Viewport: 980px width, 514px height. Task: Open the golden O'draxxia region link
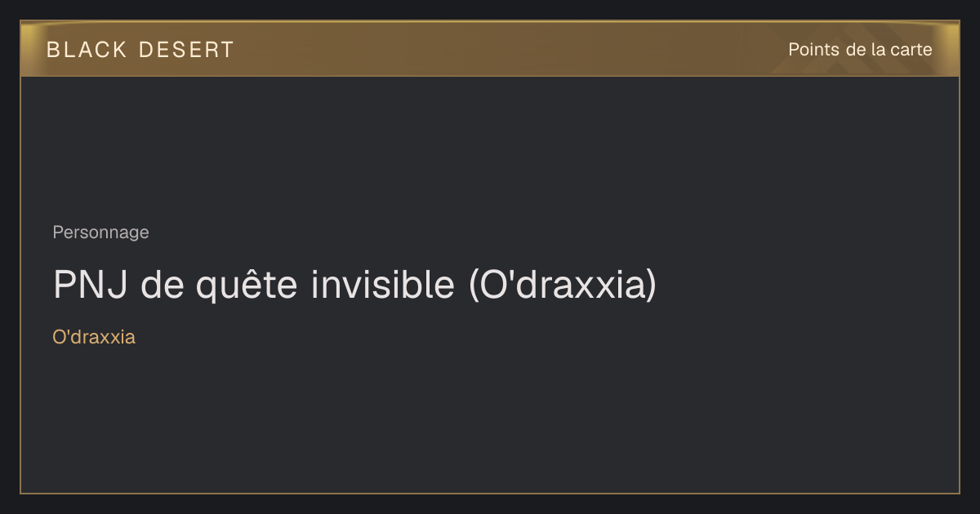[94, 337]
